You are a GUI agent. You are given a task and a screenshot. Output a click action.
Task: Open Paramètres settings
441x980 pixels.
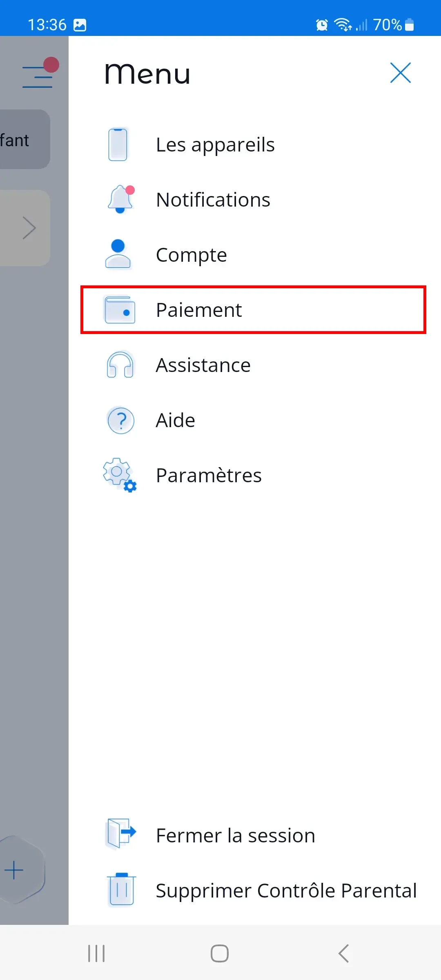click(209, 475)
